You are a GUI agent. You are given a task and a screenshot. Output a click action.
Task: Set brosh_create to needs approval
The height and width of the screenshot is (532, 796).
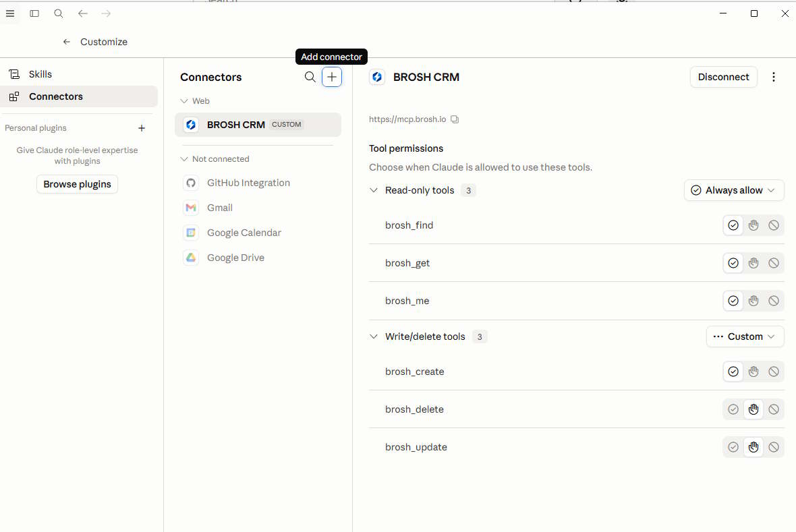pos(754,372)
